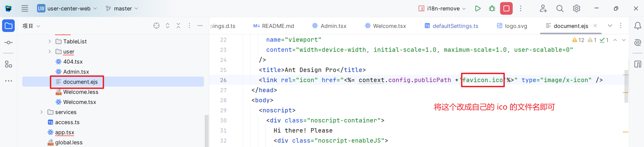Click the Debug bug icon

coord(492,8)
